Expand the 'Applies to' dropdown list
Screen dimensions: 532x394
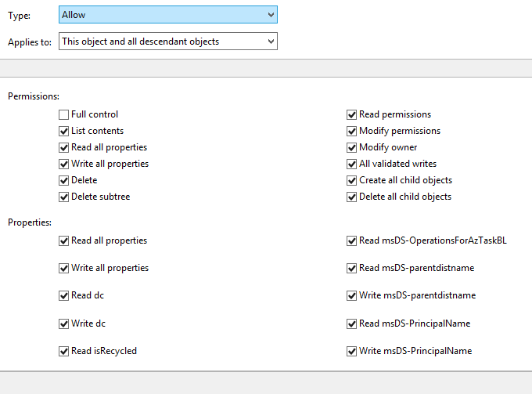pos(167,42)
